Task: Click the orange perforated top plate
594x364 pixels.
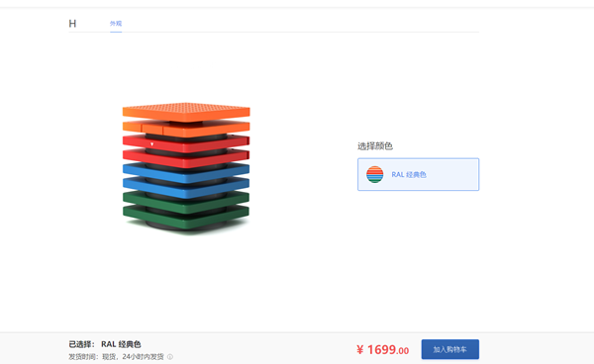Action: coord(186,112)
